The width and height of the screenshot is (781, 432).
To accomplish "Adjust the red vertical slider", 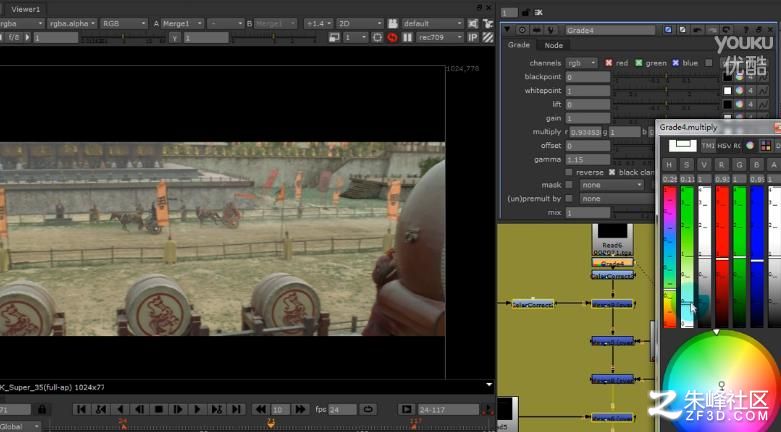I will pyautogui.click(x=722, y=257).
